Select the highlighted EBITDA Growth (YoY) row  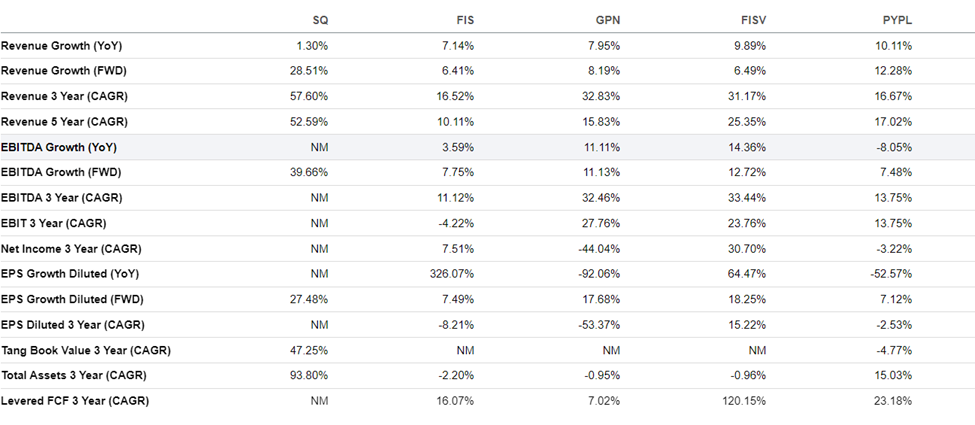click(x=488, y=147)
